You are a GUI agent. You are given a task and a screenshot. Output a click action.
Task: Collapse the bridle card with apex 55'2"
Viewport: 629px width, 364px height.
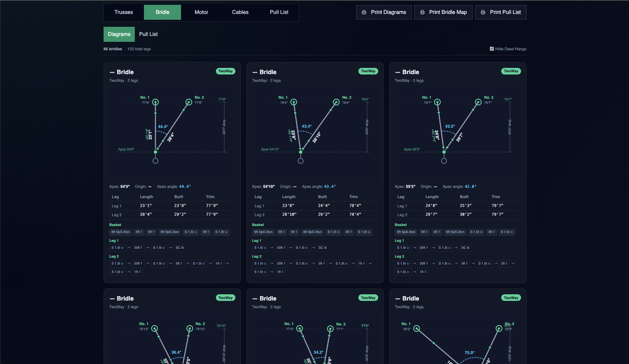(x=398, y=72)
